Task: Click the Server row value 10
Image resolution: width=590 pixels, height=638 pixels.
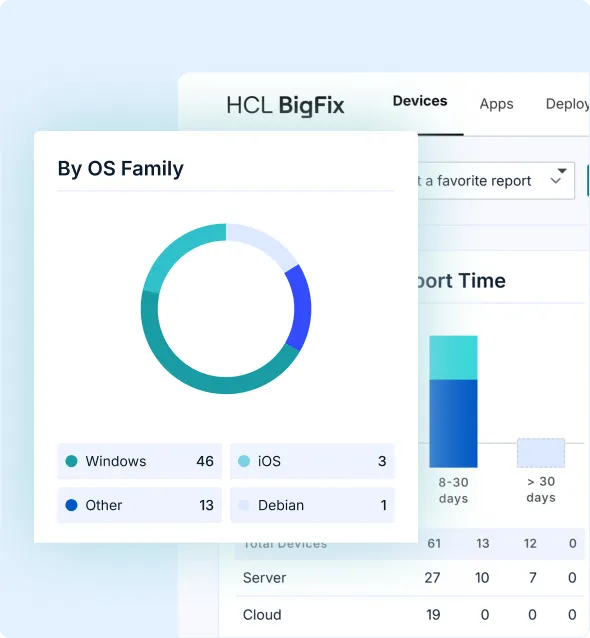Action: coord(482,578)
